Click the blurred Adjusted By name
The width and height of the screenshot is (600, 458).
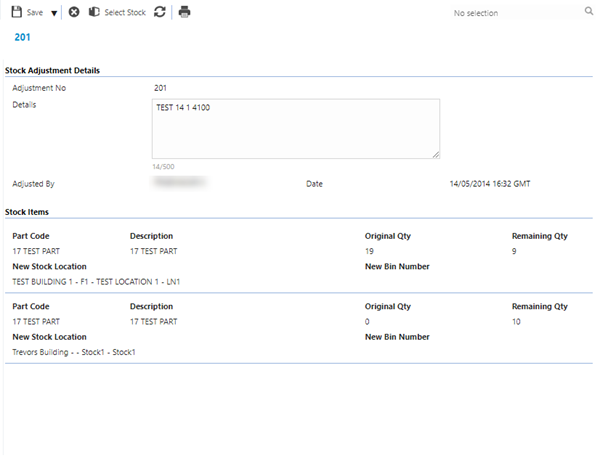pos(178,183)
